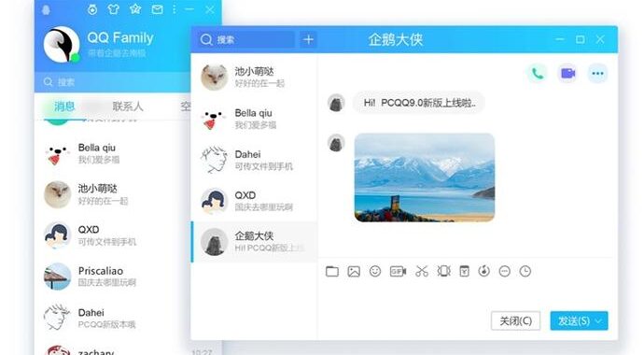Click the star icon in main window header

coord(135,9)
